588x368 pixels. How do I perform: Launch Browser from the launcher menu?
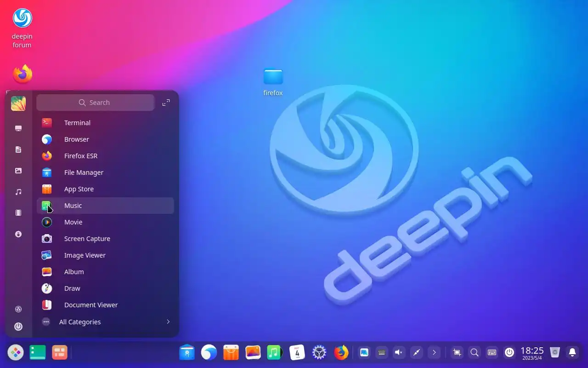(x=105, y=139)
